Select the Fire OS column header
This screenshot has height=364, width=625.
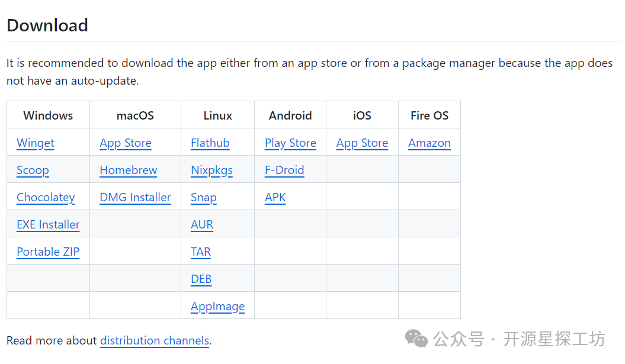430,115
